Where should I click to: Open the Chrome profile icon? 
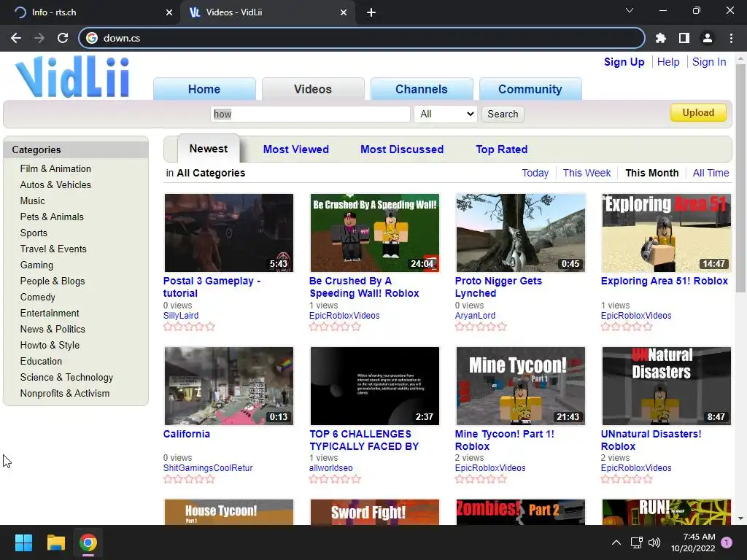[x=708, y=38]
